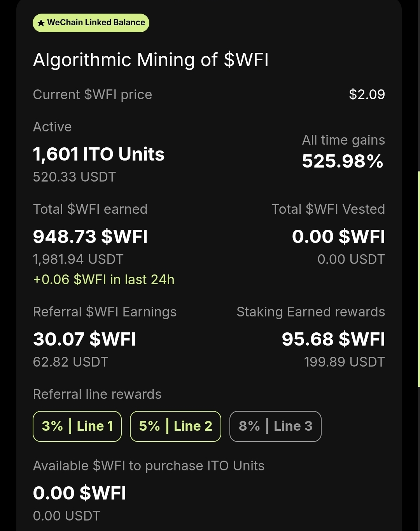
Task: Click the Total $WFI Vested label
Action: (x=328, y=209)
